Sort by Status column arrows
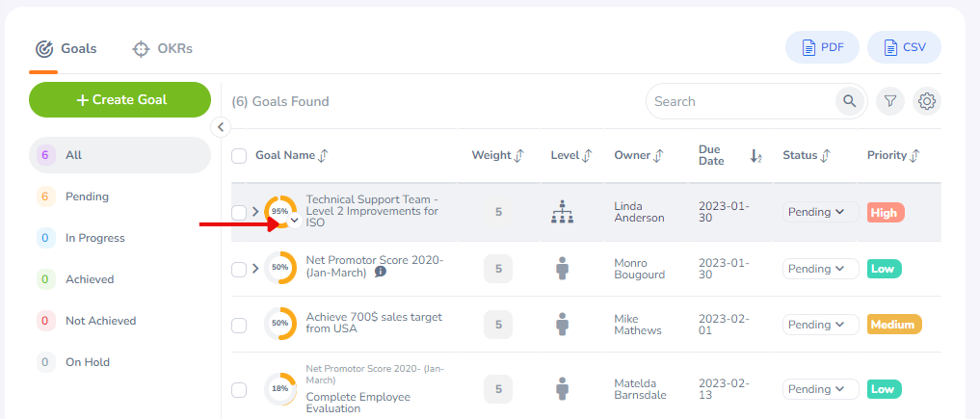Screen dimensions: 980x419 [825, 155]
